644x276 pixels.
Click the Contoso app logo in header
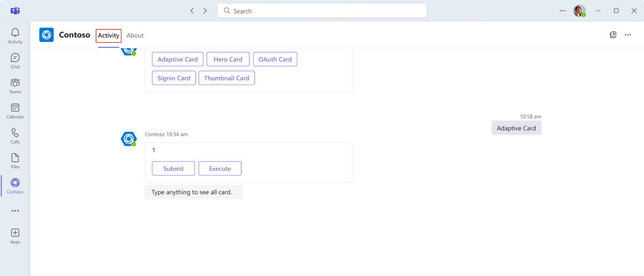click(47, 35)
